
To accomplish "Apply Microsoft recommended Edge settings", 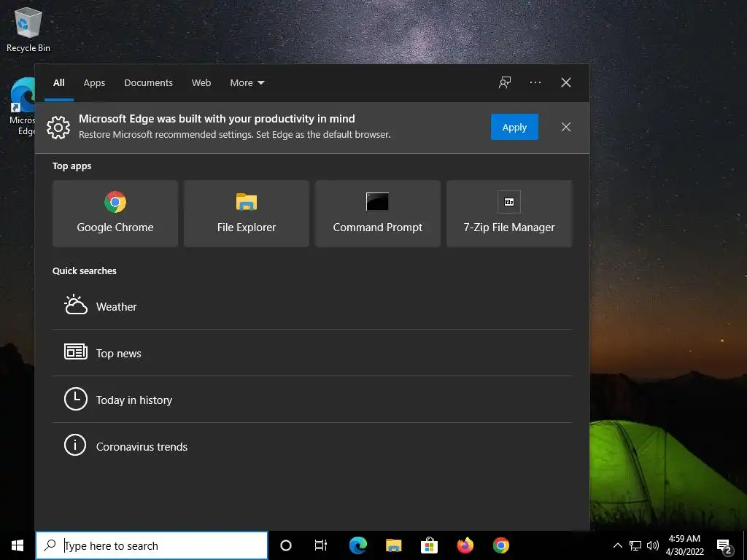I will point(514,127).
